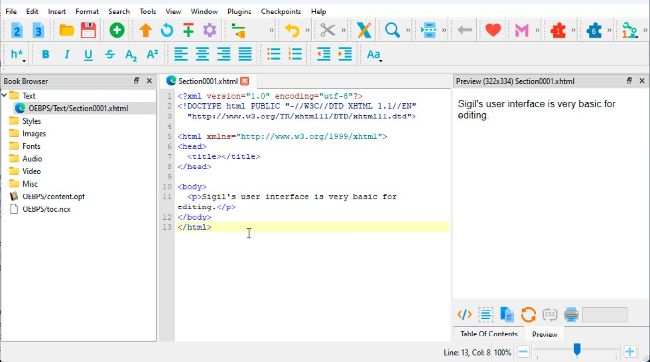
Task: Adjust the zoom slider handle
Action: coord(577,350)
